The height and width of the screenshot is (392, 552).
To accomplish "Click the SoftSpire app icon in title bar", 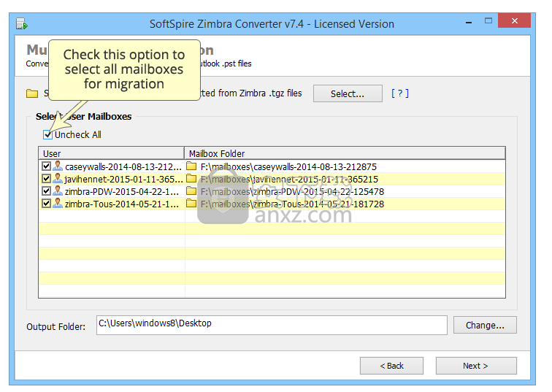I will pyautogui.click(x=22, y=24).
